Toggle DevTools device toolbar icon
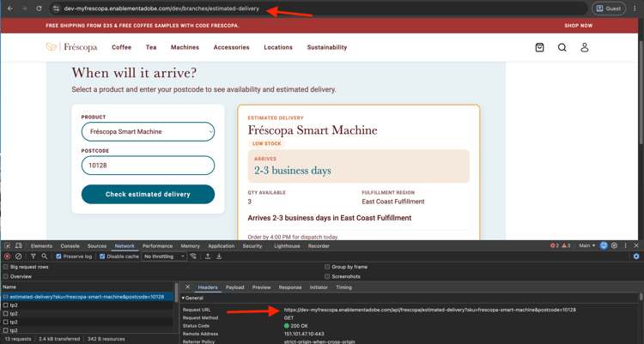 point(19,245)
